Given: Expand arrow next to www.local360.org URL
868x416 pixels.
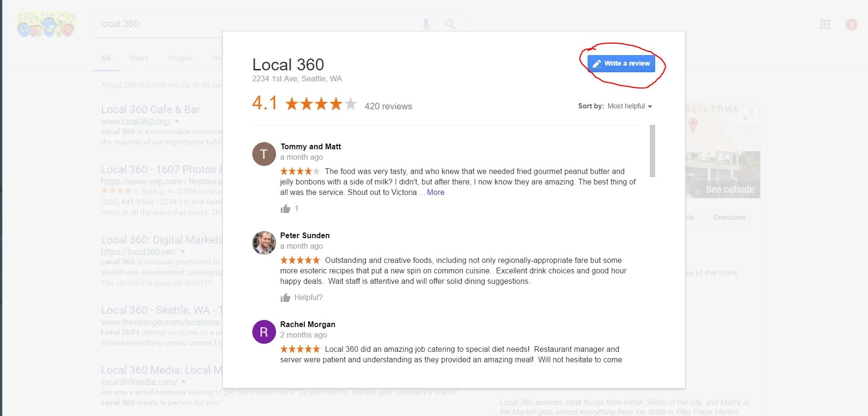Looking at the screenshot, I should 177,121.
